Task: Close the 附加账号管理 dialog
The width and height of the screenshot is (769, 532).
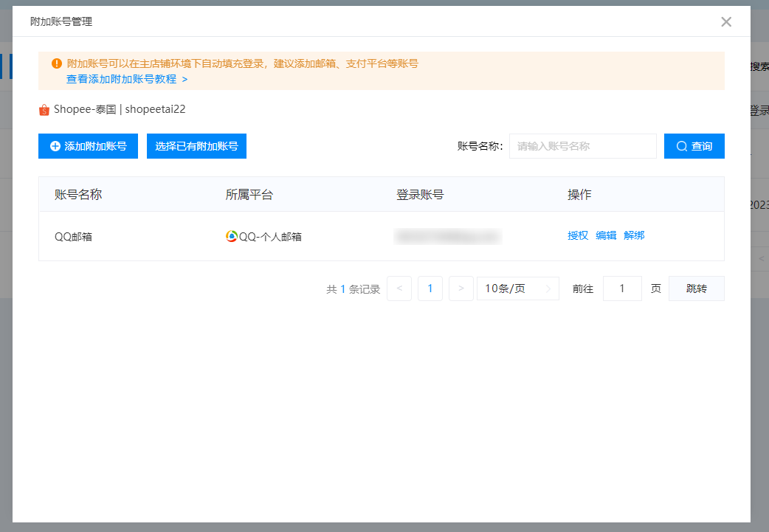Action: tap(726, 21)
